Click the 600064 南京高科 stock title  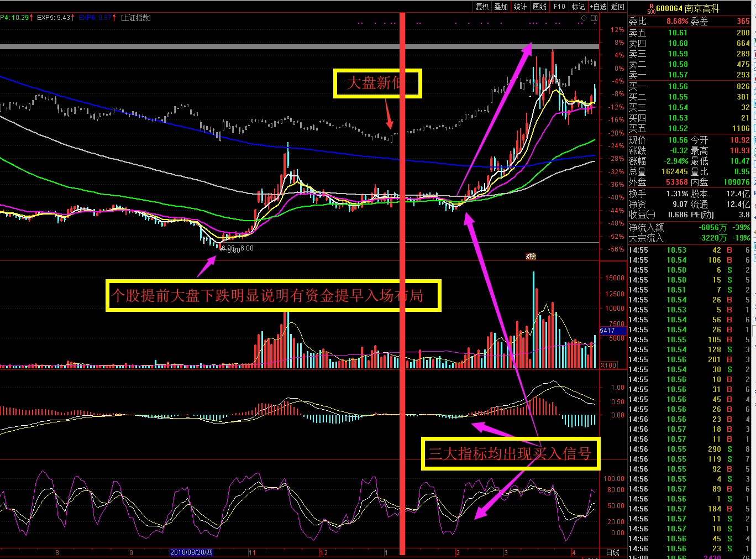[687, 8]
